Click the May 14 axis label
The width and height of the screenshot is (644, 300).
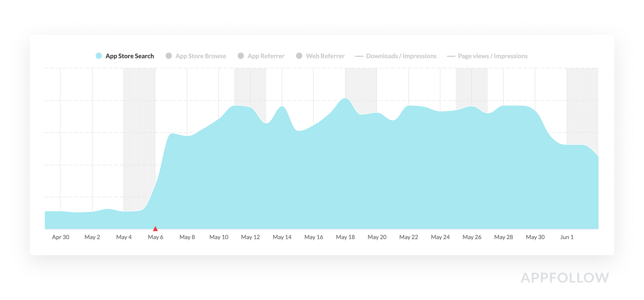[282, 237]
